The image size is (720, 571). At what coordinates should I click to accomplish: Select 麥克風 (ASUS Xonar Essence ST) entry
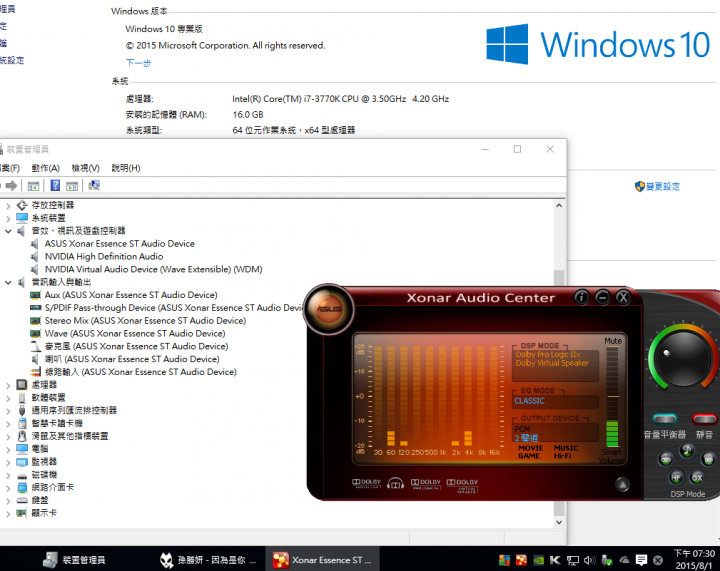tap(136, 347)
